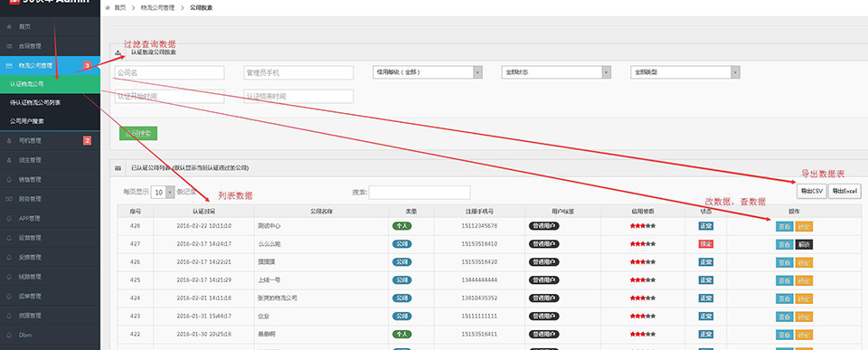Click the icon on the search panel header
Viewport: 868px width, 350px height.
tap(118, 52)
